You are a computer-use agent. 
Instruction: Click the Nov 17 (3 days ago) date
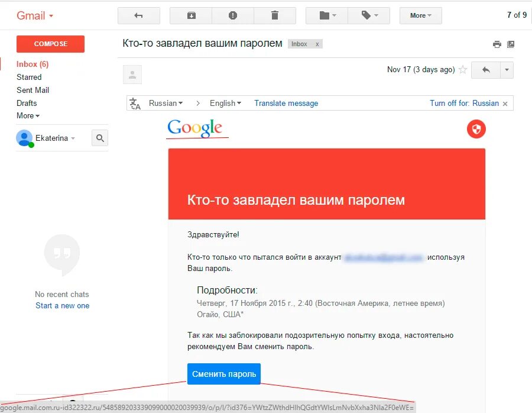coord(421,70)
